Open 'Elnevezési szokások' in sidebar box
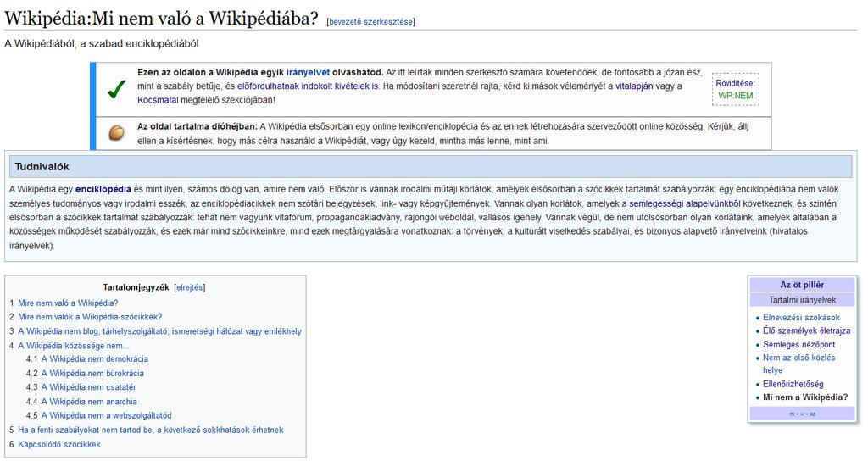Viewport: 868px width, 461px height. [801, 317]
